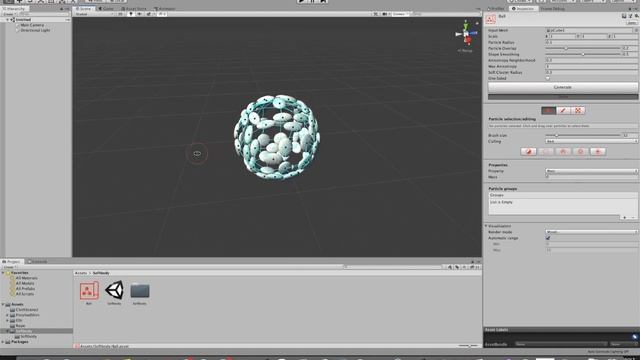Image resolution: width=640 pixels, height=360 pixels.
Task: Click the Particle Radius input field
Action: (x=591, y=42)
